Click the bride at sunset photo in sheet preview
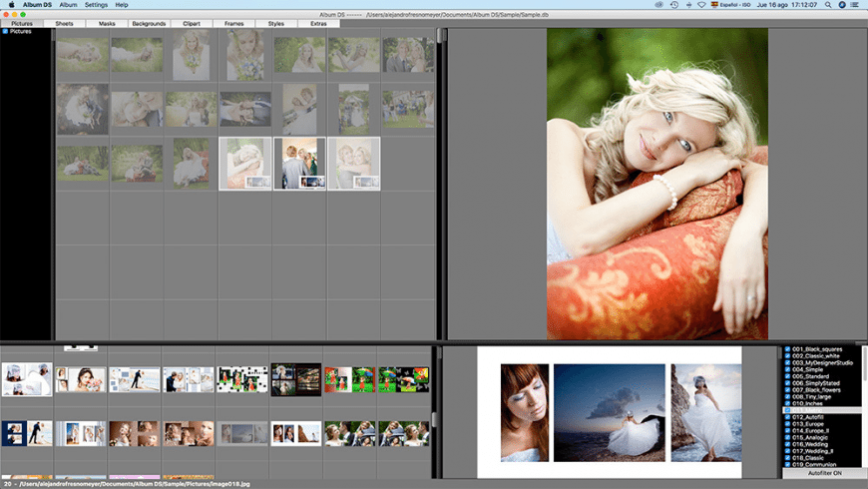Screen dimensions: 868x489 tap(610, 412)
